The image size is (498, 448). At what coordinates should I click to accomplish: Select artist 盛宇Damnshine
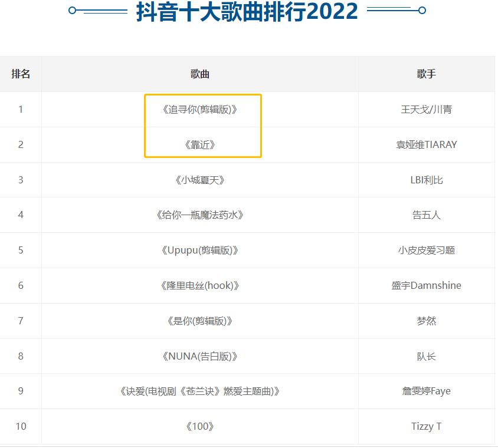click(427, 285)
